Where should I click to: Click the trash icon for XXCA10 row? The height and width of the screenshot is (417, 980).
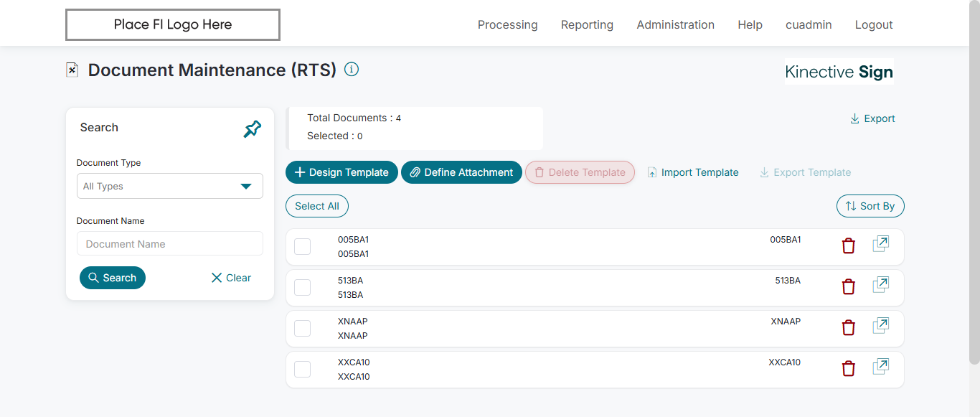849,369
